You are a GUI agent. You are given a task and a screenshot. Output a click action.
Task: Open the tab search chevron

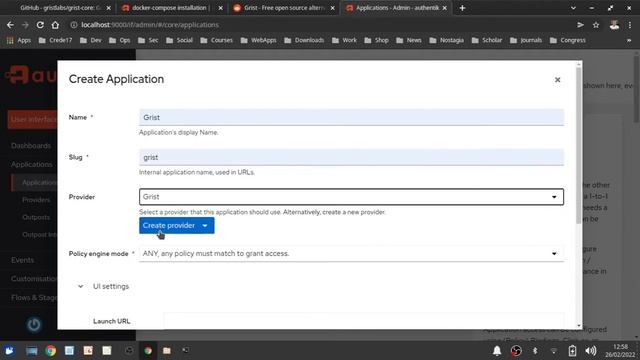click(x=573, y=8)
